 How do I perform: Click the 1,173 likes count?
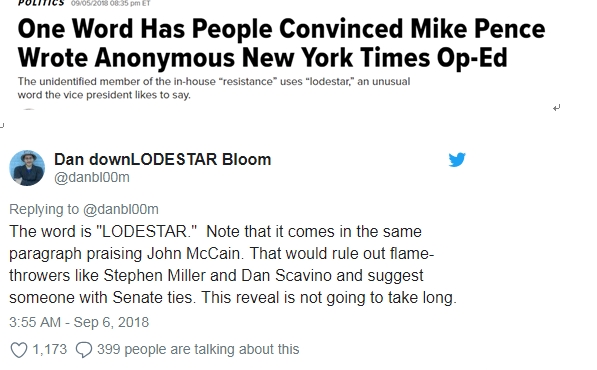pyautogui.click(x=49, y=349)
